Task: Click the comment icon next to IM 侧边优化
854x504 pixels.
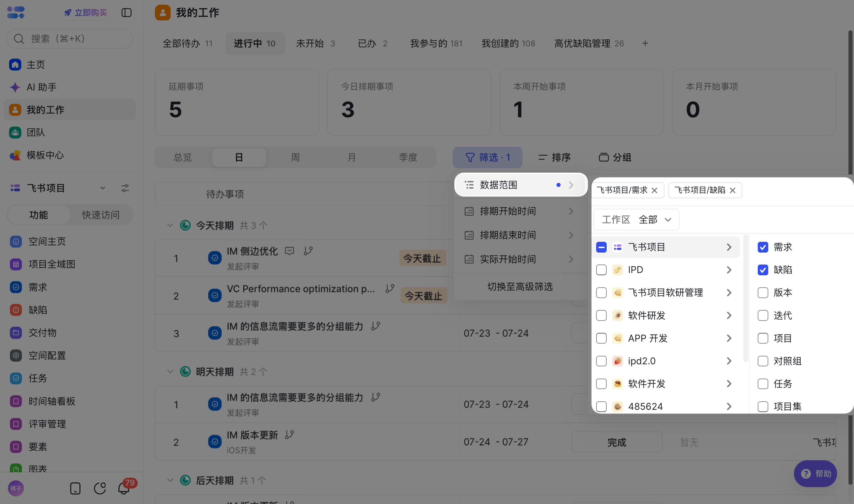Action: pyautogui.click(x=289, y=251)
